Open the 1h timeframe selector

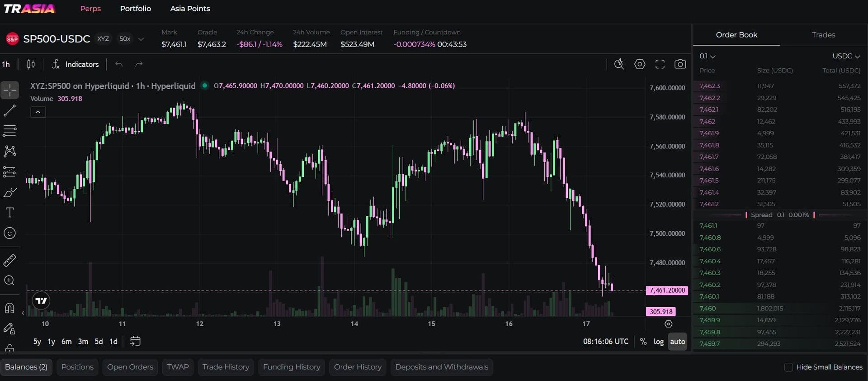[x=6, y=64]
